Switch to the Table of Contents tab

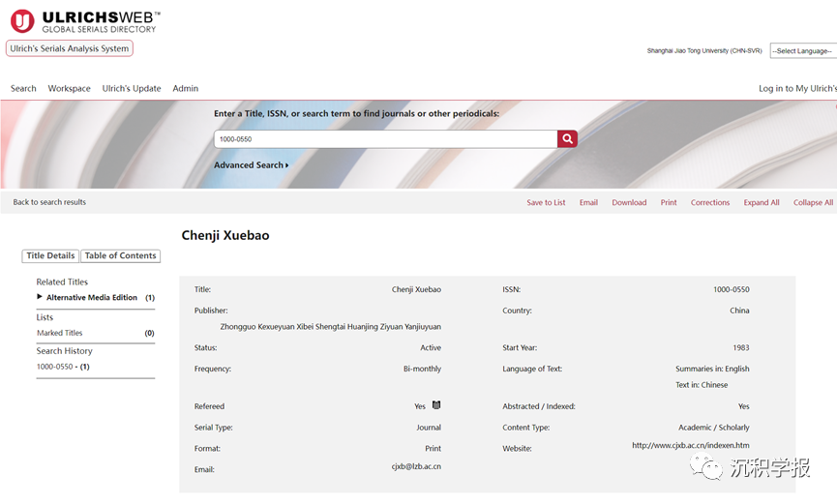(x=120, y=255)
